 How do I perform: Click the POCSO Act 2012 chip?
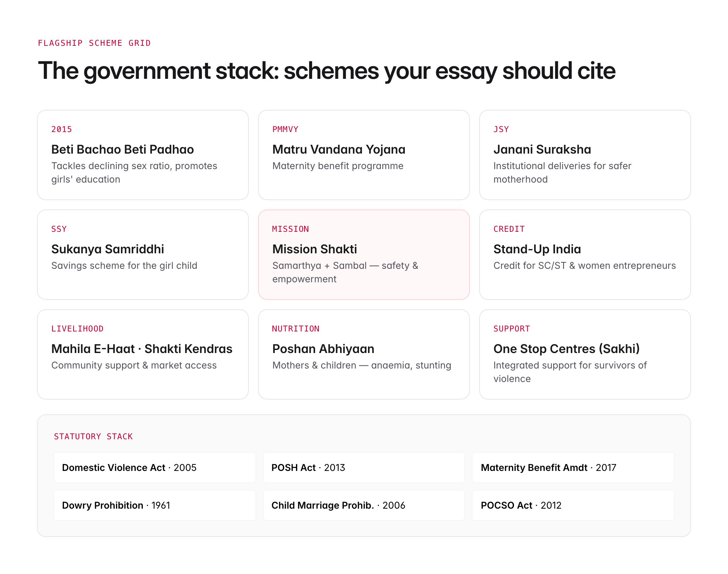(x=573, y=505)
